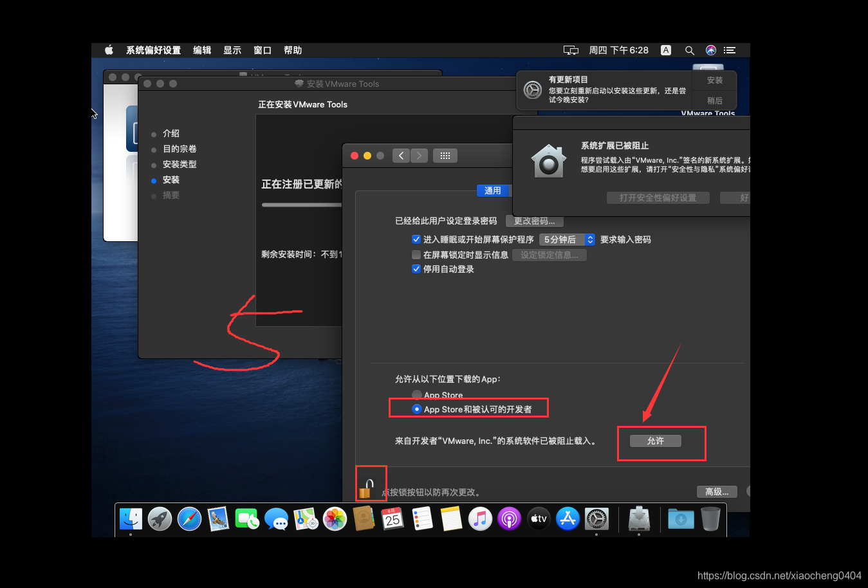Open Podcasts from the dock
868x588 pixels.
[509, 519]
